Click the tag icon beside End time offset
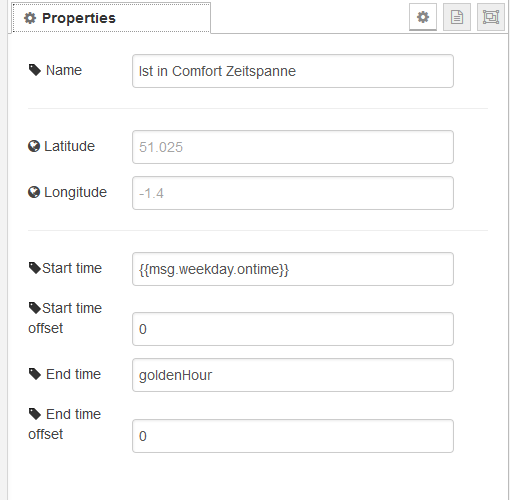Screen dimensions: 510x500 (x=35, y=414)
